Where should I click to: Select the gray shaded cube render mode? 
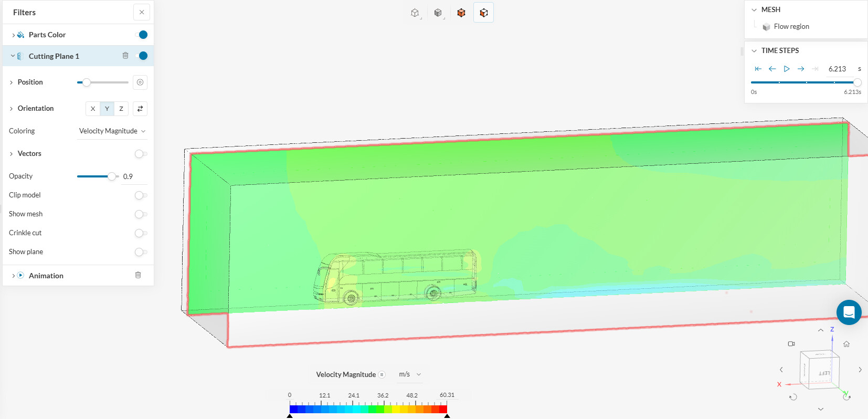pyautogui.click(x=438, y=13)
